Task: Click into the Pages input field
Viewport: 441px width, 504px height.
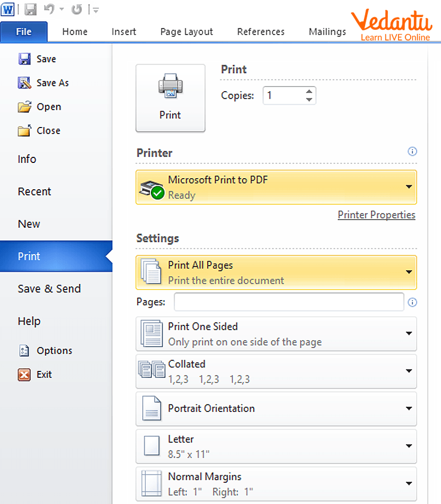Action: tap(289, 302)
